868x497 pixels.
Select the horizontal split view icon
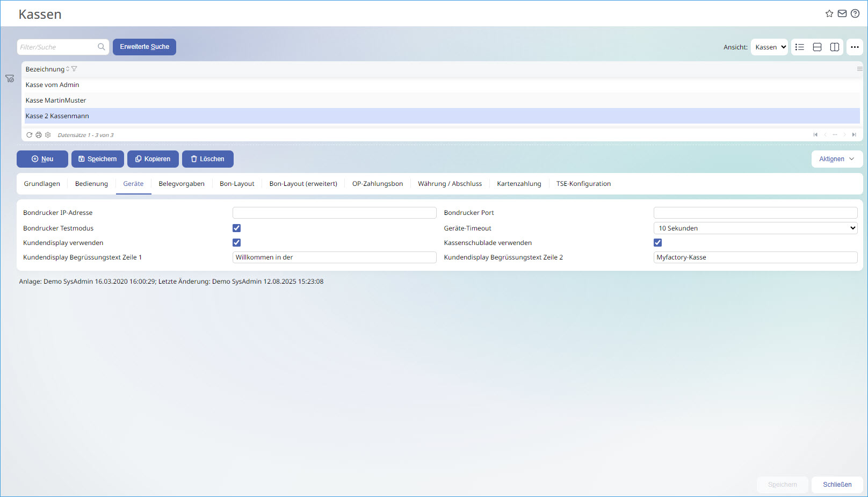(x=817, y=47)
